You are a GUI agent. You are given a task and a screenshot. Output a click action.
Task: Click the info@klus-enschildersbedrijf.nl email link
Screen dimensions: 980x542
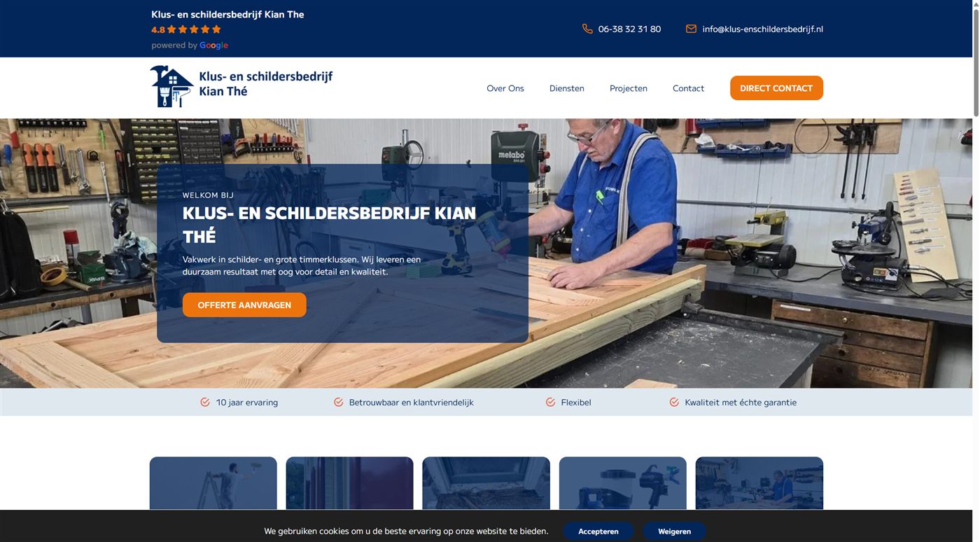pos(762,29)
